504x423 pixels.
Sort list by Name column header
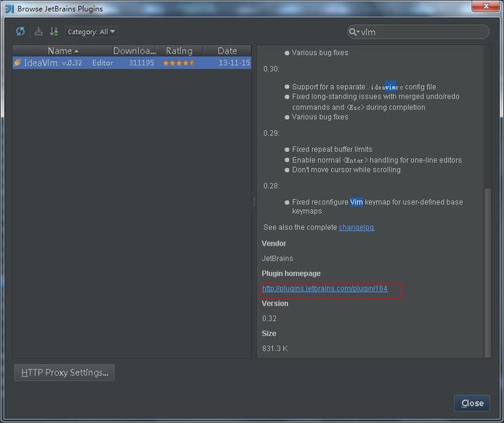(x=63, y=51)
